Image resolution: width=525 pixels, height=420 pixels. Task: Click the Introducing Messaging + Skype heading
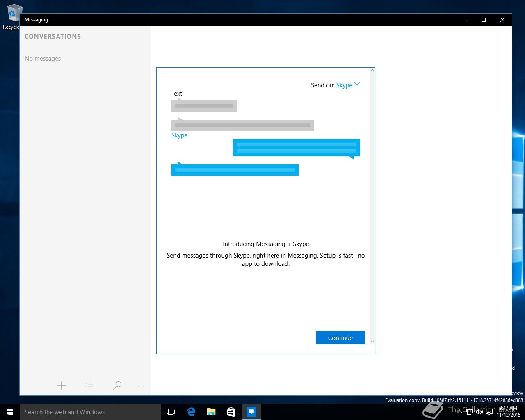[266, 244]
